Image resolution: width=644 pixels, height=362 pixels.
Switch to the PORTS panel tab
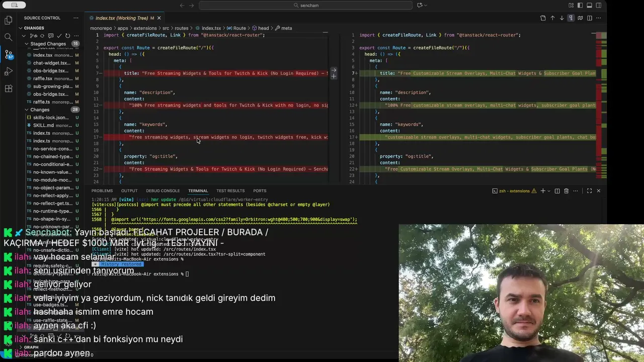point(260,191)
